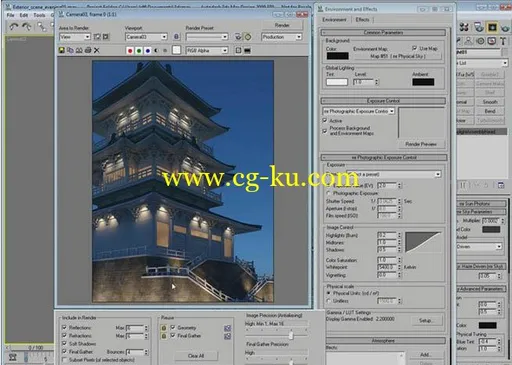Click the Render button

(x=282, y=25)
